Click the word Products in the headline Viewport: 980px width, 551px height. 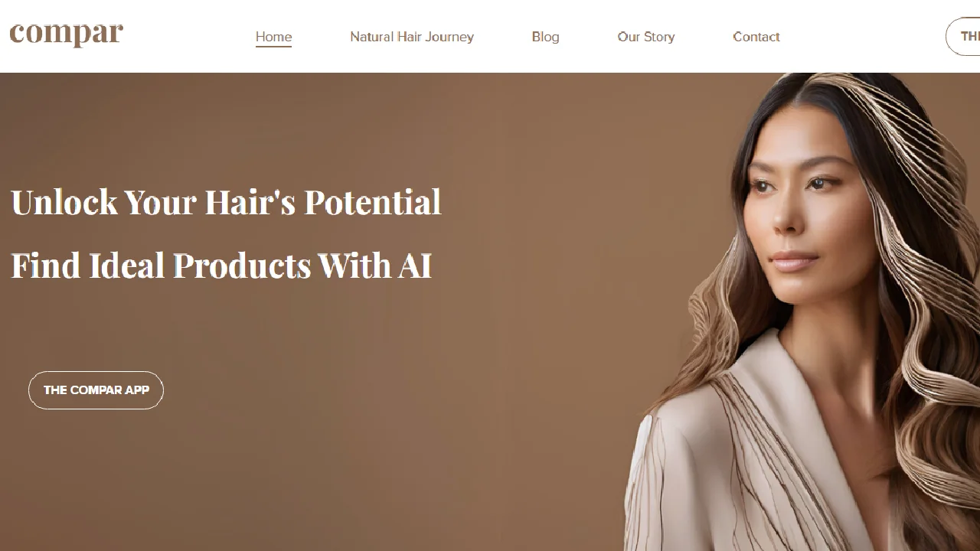point(241,266)
